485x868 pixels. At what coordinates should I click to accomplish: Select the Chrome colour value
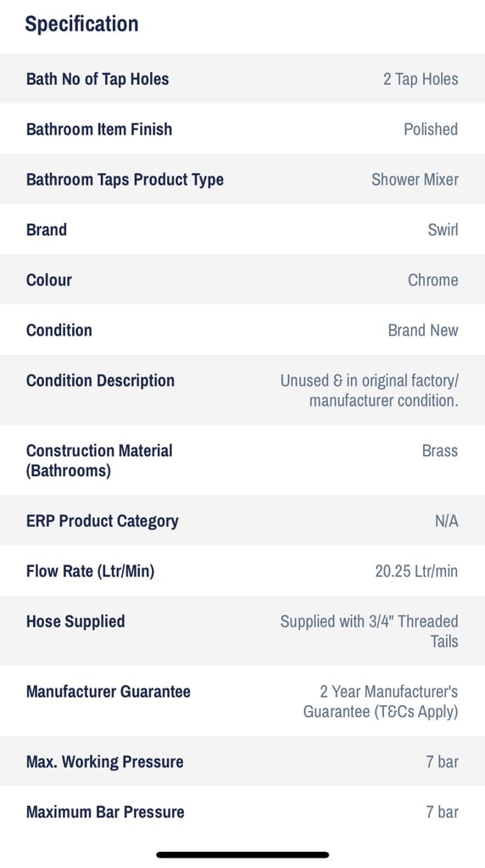click(433, 280)
